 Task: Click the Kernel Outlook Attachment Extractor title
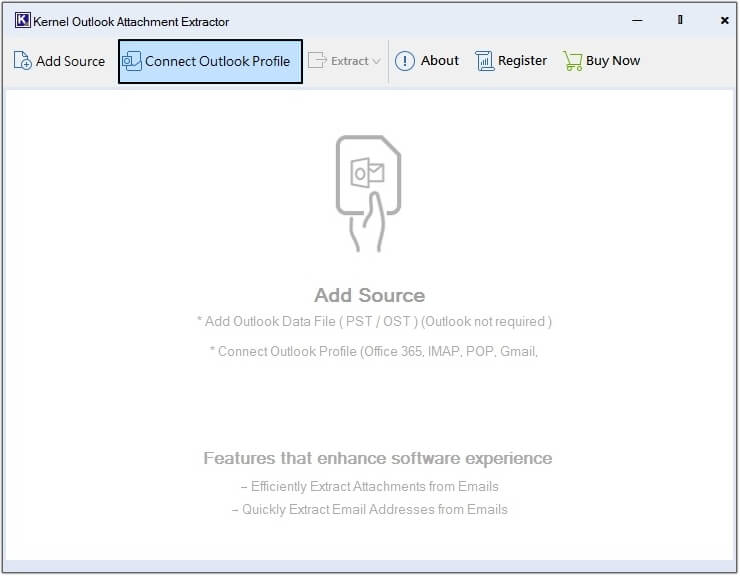(x=131, y=22)
